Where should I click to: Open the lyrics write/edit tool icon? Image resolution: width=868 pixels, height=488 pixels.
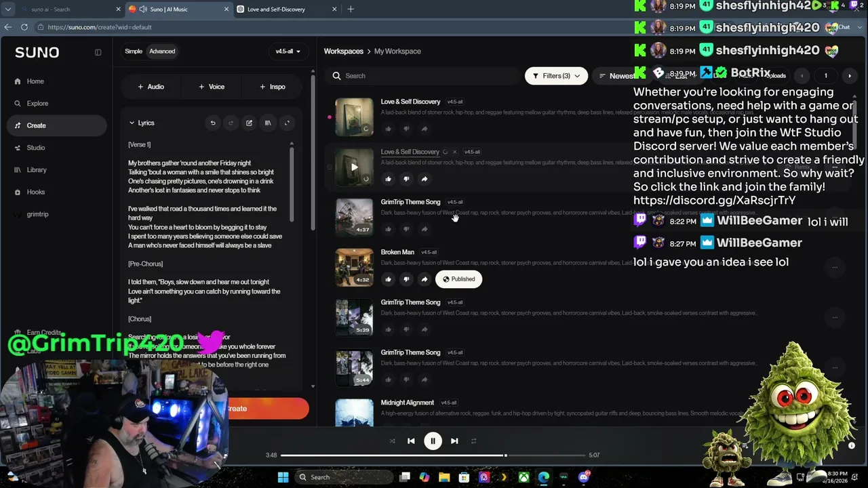[249, 123]
